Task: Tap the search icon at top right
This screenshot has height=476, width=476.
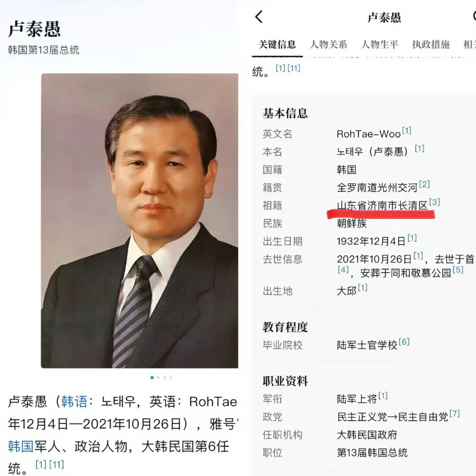Action: pos(474,16)
